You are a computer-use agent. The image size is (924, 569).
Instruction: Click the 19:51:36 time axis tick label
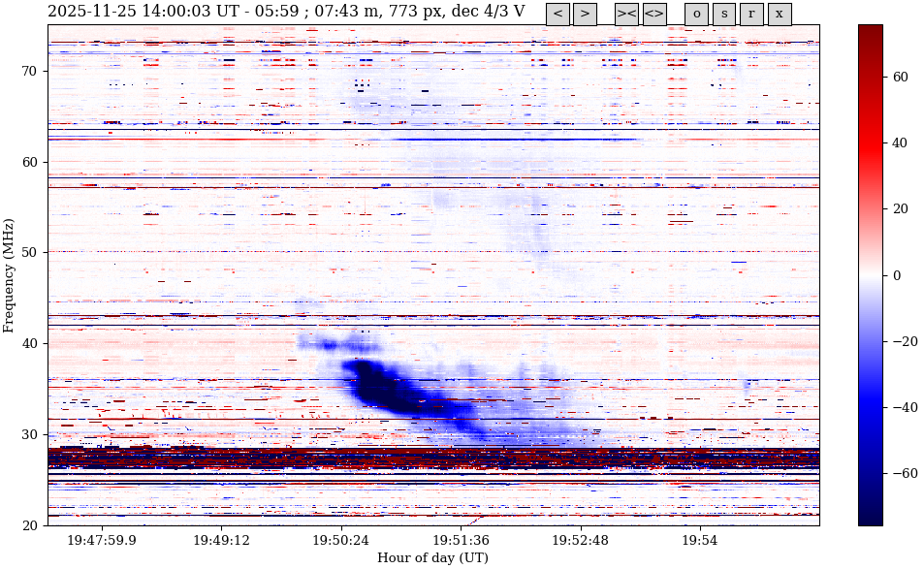tap(461, 540)
